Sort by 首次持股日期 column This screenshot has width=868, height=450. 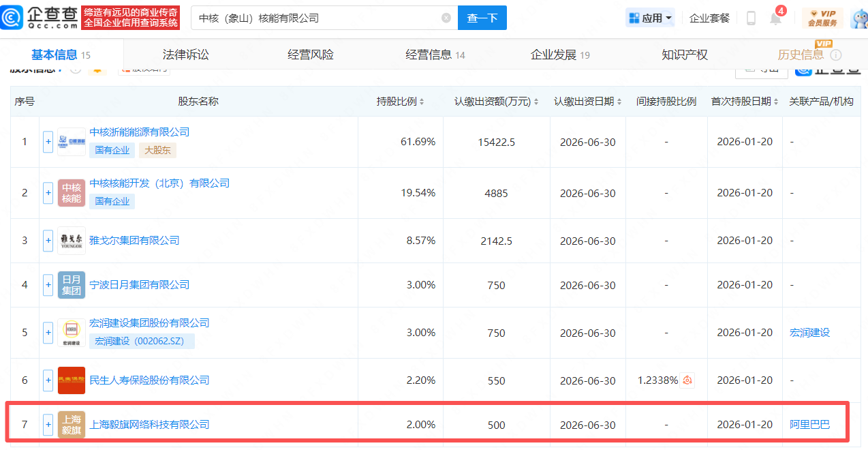pos(745,102)
